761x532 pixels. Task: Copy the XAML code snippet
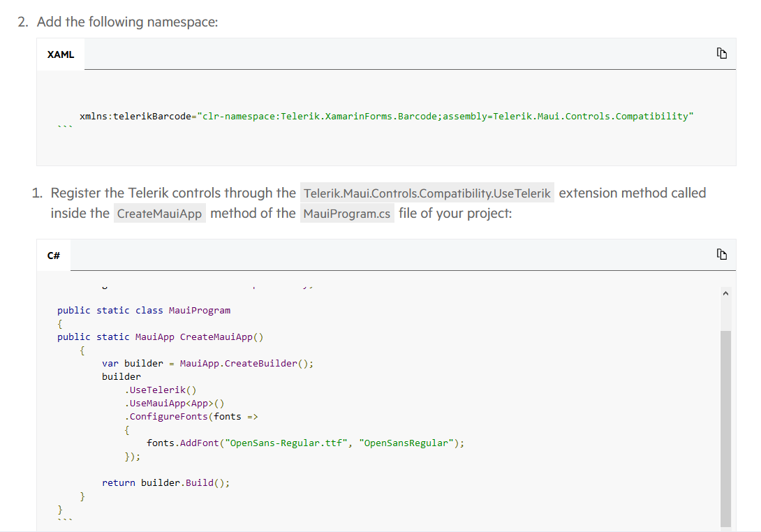tap(722, 53)
